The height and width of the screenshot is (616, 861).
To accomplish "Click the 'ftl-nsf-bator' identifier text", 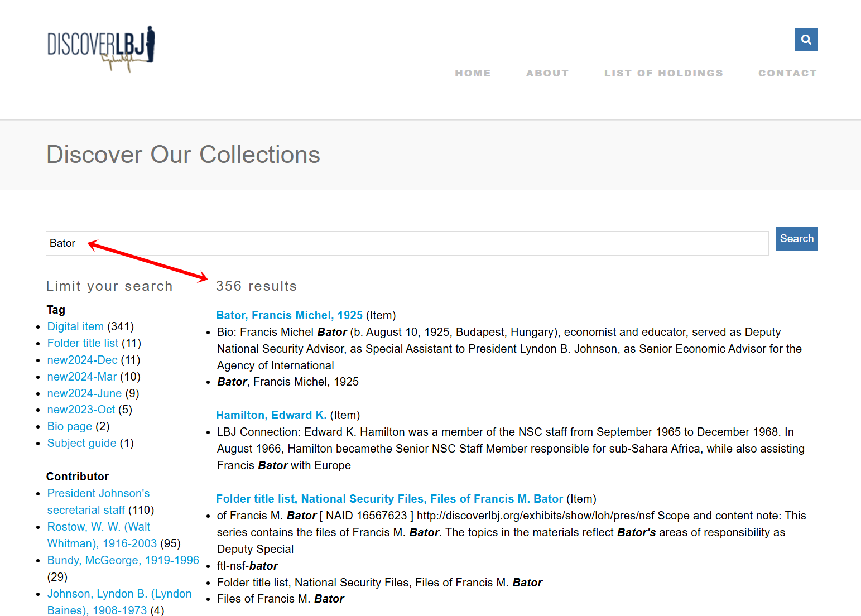I will [x=247, y=566].
